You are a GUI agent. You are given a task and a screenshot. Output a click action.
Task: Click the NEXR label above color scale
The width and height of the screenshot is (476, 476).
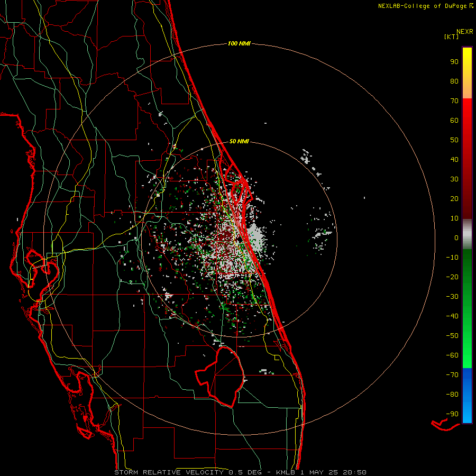point(465,31)
